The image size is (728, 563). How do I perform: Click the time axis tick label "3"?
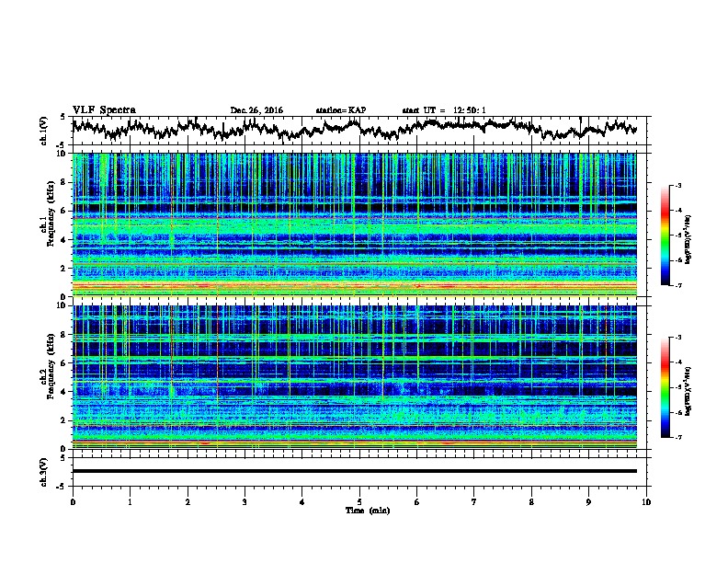point(245,502)
